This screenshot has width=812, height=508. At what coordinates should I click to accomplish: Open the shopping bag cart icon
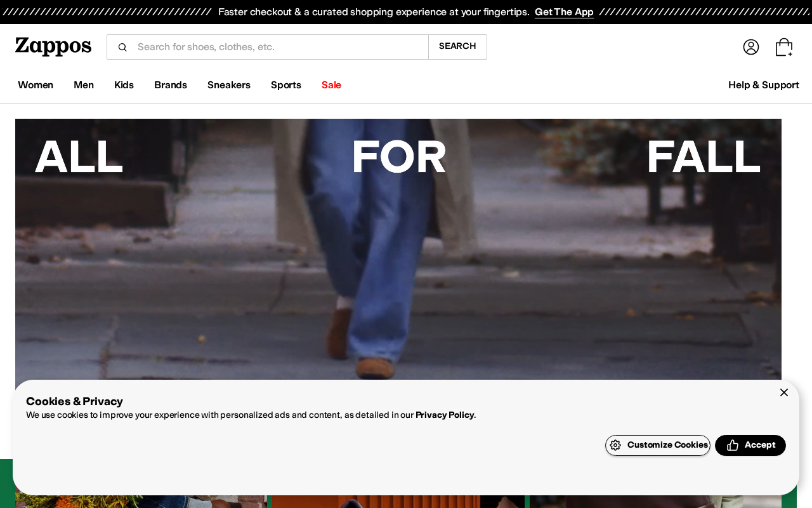(x=784, y=47)
